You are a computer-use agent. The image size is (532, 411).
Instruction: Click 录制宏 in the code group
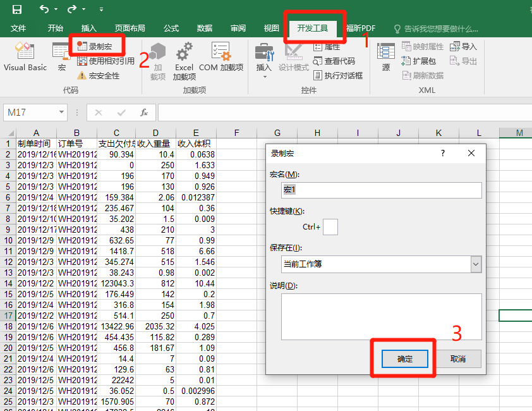point(95,46)
